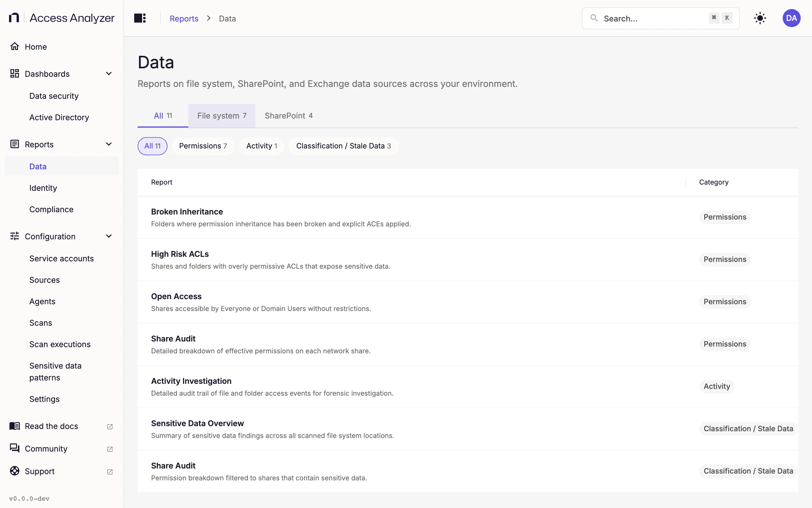812x508 pixels.
Task: Click the breadcrumb chevron separator
Action: tap(209, 18)
